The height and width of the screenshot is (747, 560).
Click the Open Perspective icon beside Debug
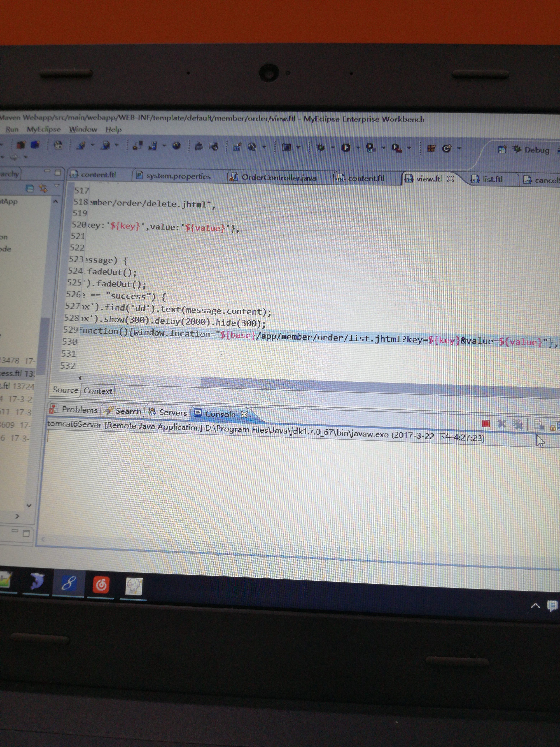[x=502, y=149]
